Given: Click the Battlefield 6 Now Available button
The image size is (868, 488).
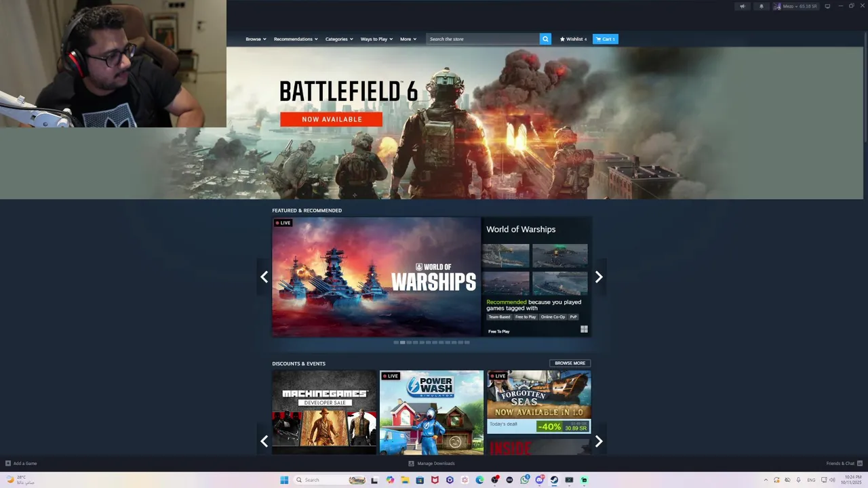Looking at the screenshot, I should coord(332,119).
